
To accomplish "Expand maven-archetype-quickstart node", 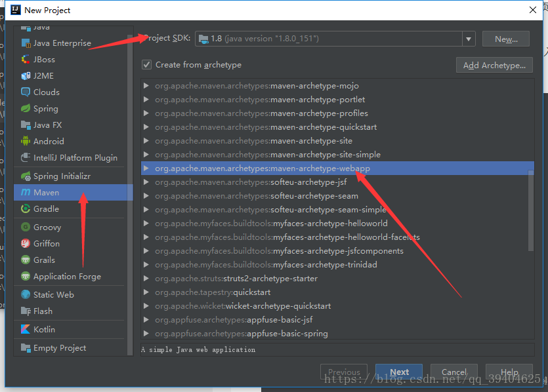I will tap(146, 127).
